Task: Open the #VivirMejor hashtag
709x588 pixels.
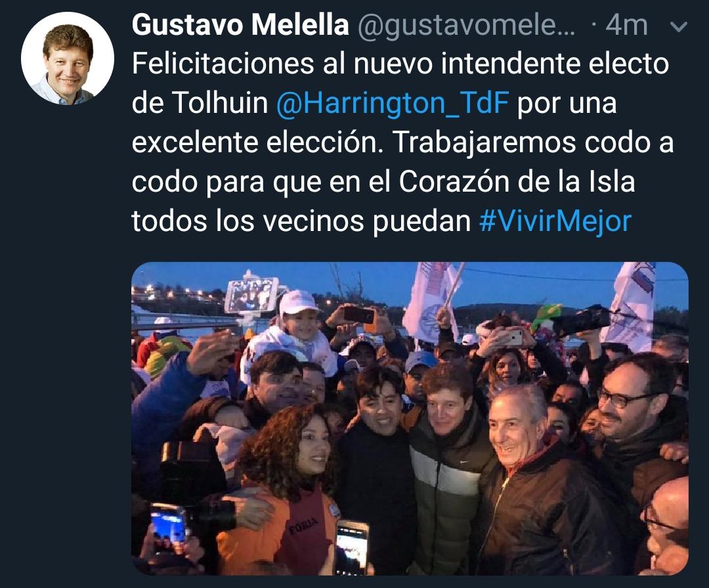Action: 555,221
